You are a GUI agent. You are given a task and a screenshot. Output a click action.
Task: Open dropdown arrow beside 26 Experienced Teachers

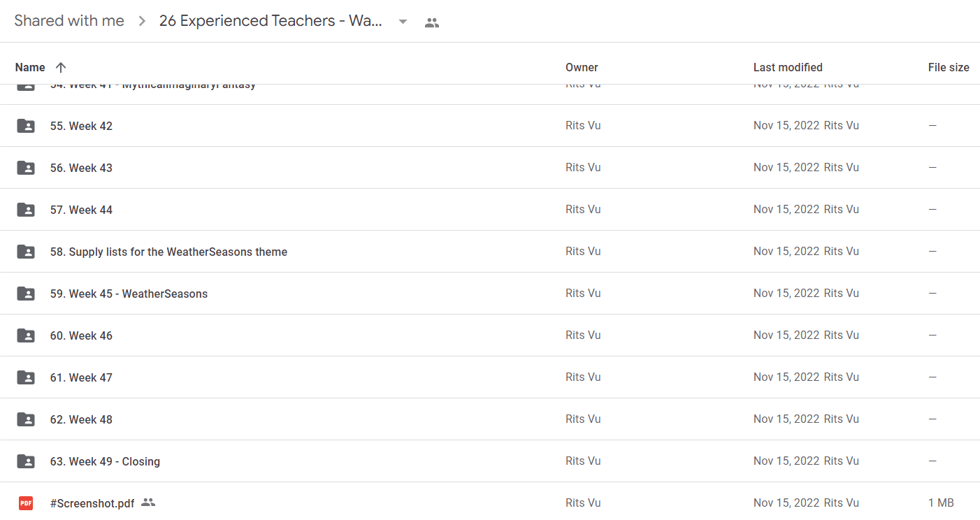403,22
